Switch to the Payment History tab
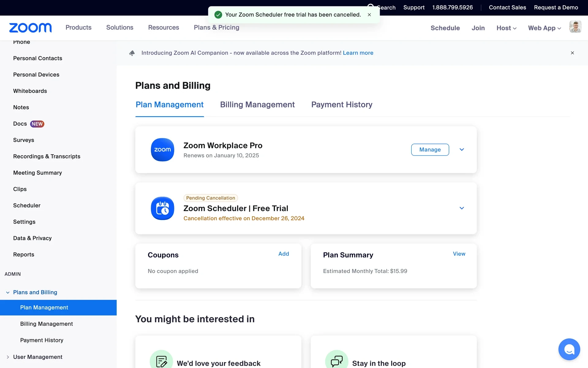The height and width of the screenshot is (368, 588). pos(342,105)
